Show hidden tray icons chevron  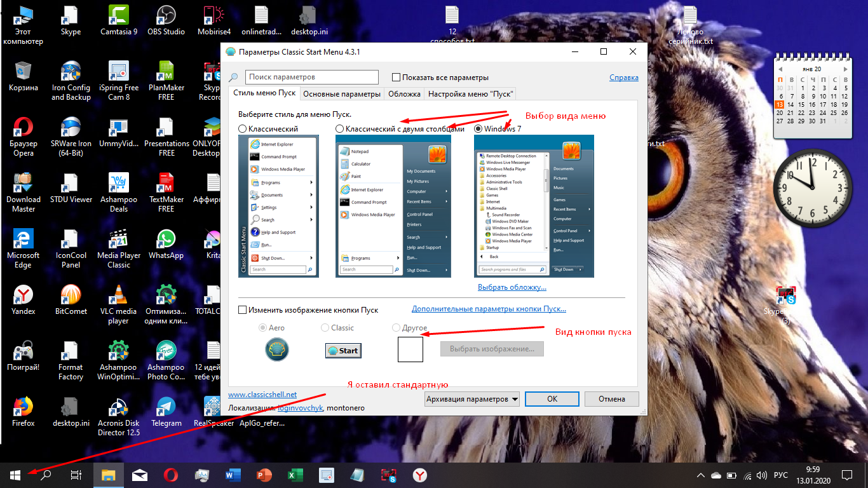click(x=700, y=475)
